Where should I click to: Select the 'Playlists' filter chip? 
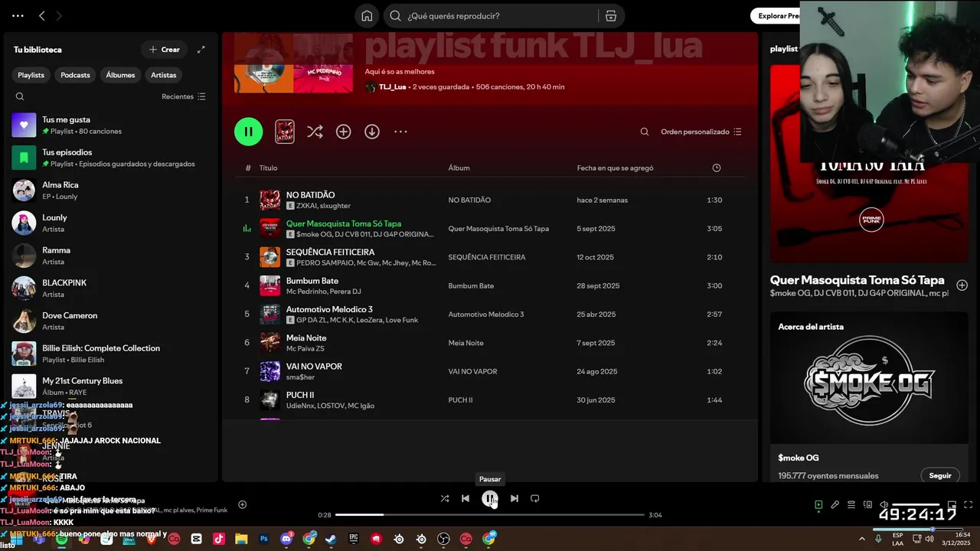(31, 75)
